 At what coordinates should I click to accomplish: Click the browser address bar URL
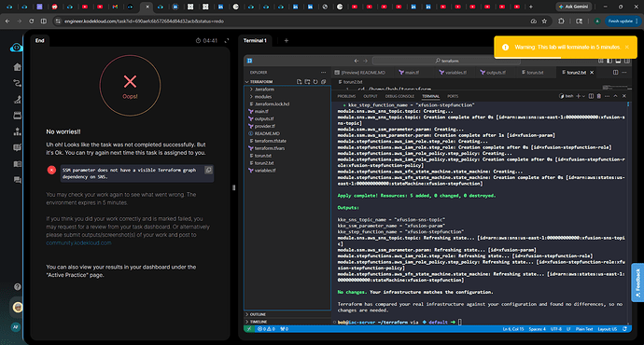[x=144, y=21]
